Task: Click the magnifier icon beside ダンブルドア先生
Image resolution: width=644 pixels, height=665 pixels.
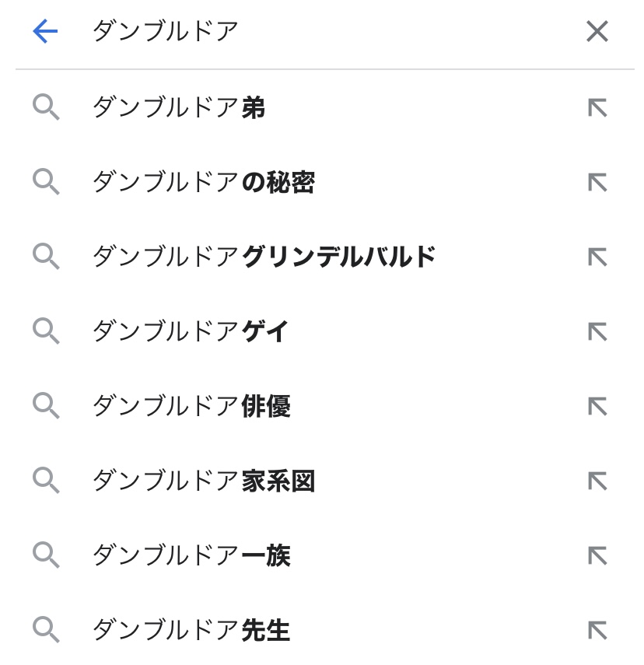Action: pyautogui.click(x=46, y=630)
